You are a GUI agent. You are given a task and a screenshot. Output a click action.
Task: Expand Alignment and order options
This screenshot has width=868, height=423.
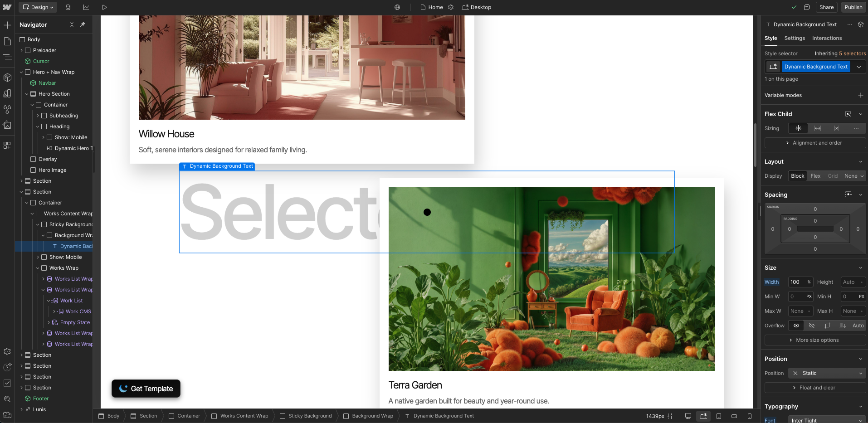815,143
